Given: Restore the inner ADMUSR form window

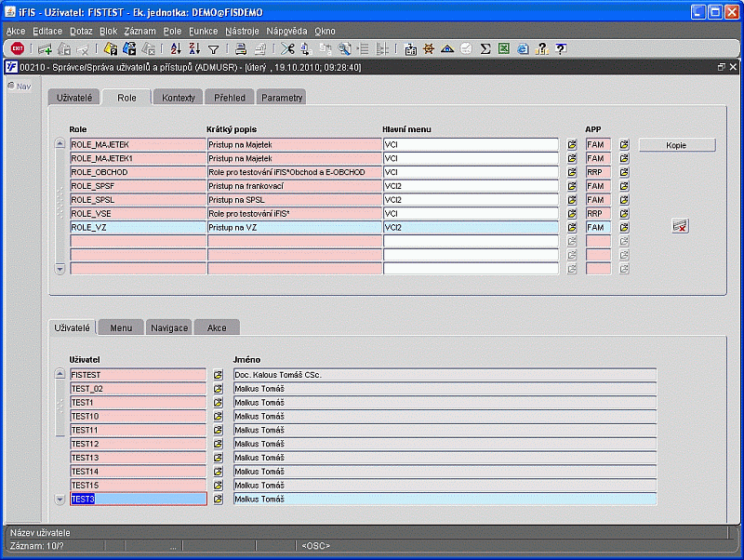Looking at the screenshot, I should [722, 67].
